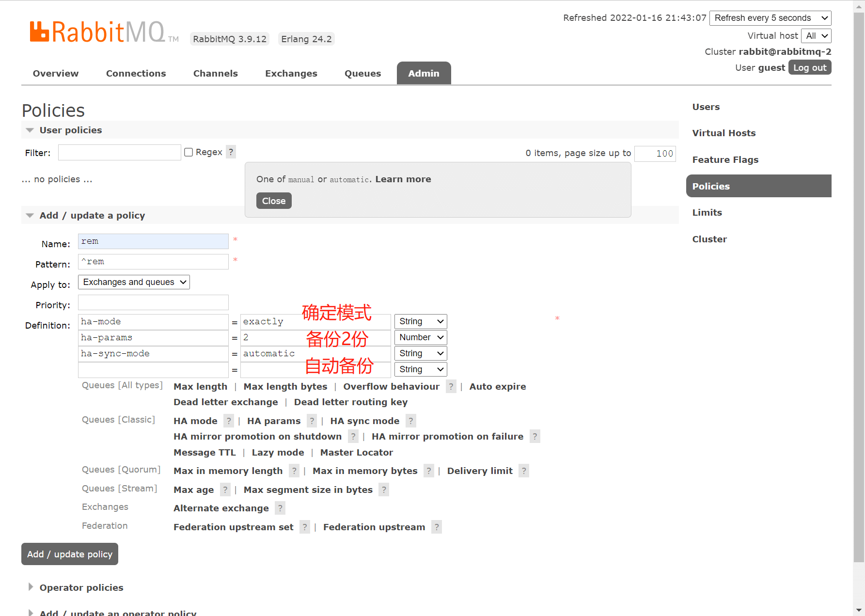Image resolution: width=865 pixels, height=616 pixels.
Task: Open the Apply to dropdown
Action: pyautogui.click(x=134, y=282)
